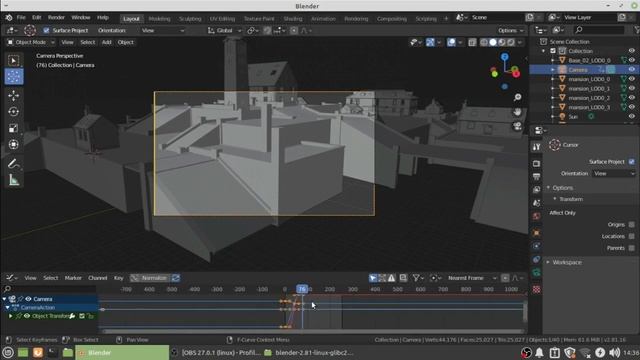Toggle Surface Project checkbox in viewport header
The image size is (640, 360).
(x=46, y=31)
